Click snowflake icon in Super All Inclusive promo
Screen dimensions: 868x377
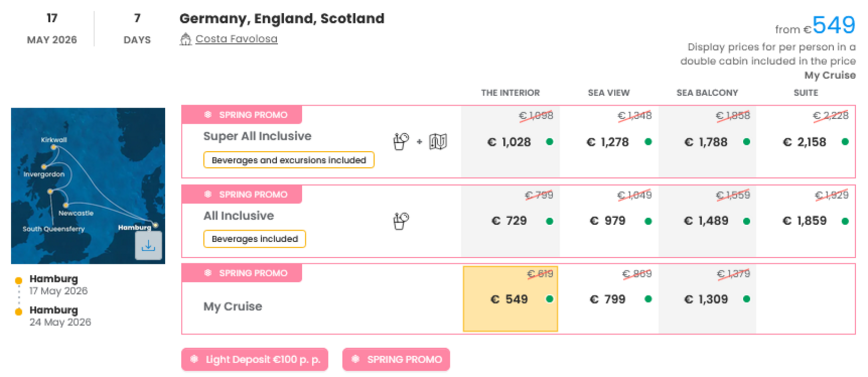click(x=208, y=115)
